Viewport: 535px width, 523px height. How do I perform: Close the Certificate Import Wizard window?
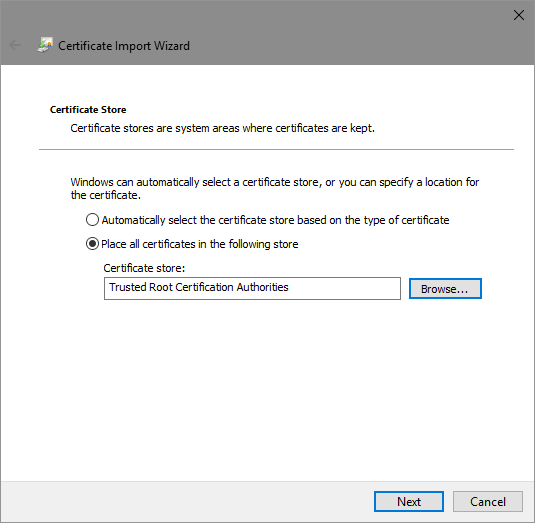click(x=519, y=15)
